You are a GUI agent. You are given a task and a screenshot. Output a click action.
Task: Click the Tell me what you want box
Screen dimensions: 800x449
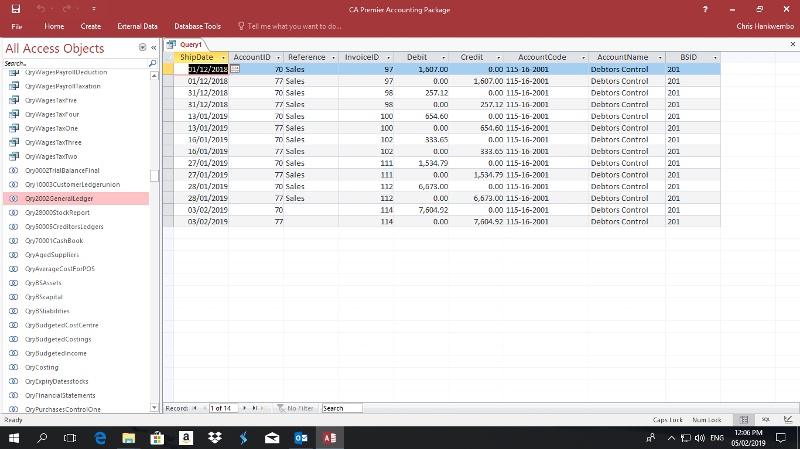[x=290, y=26]
